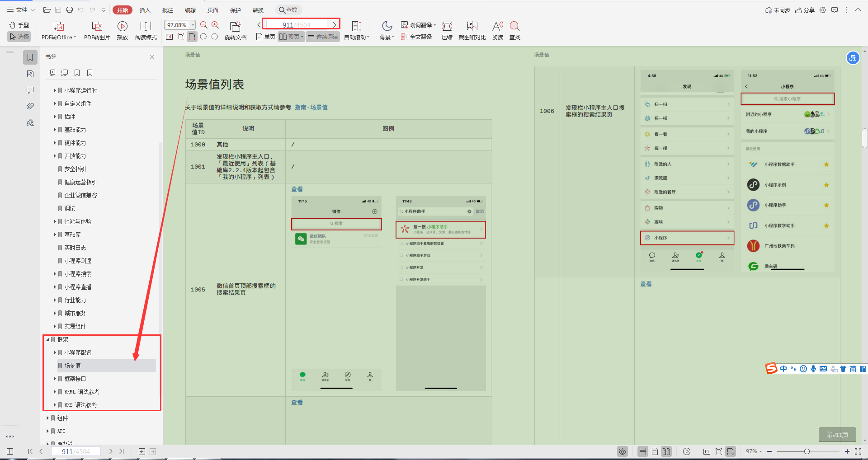Open the 指南-场景值 link
868x460 pixels.
[x=311, y=107]
